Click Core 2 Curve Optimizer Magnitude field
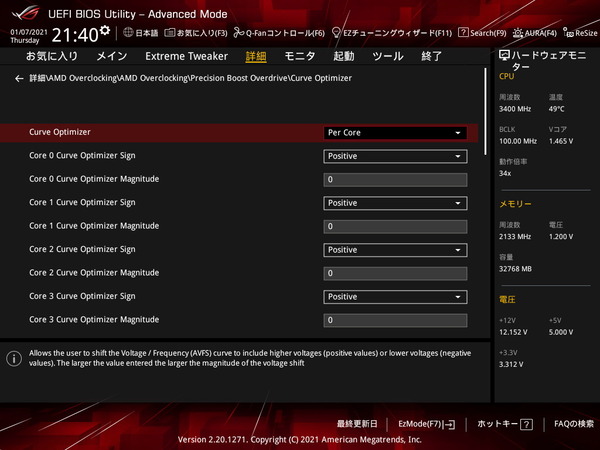The image size is (600, 450). (x=395, y=274)
